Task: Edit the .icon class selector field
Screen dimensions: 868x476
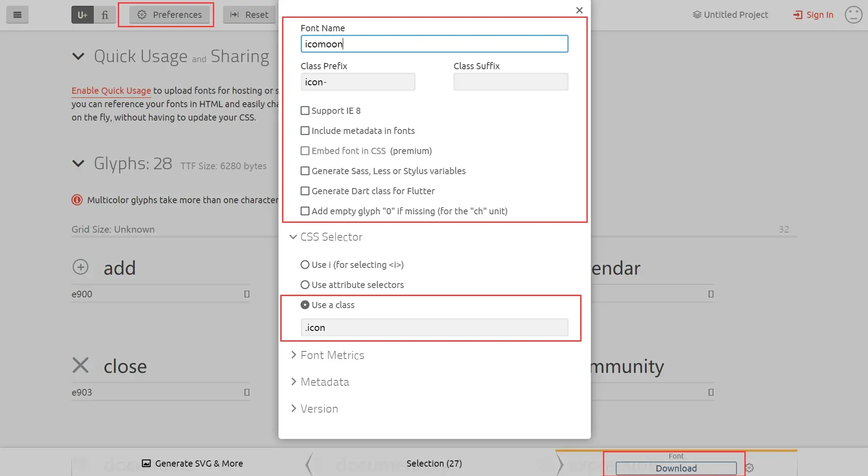Action: (434, 327)
